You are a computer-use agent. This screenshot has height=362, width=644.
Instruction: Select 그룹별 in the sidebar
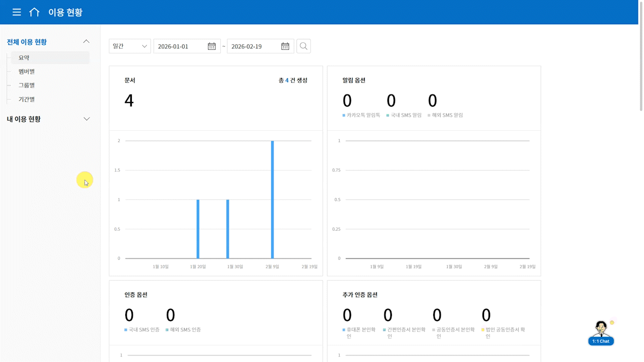[27, 85]
